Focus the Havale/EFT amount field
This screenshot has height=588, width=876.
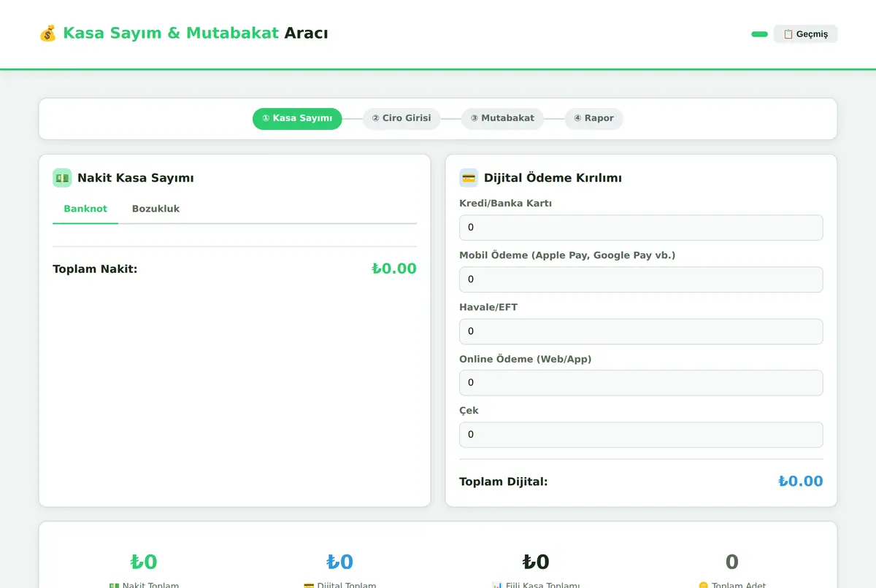click(641, 331)
